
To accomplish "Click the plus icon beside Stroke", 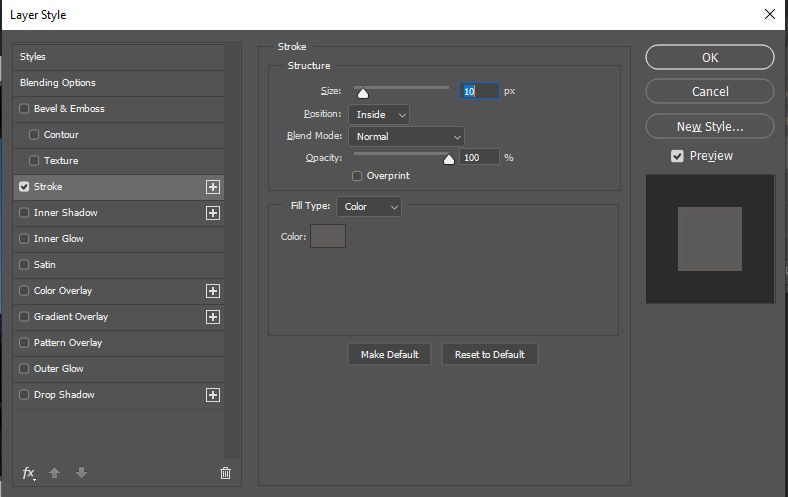I will click(x=213, y=187).
